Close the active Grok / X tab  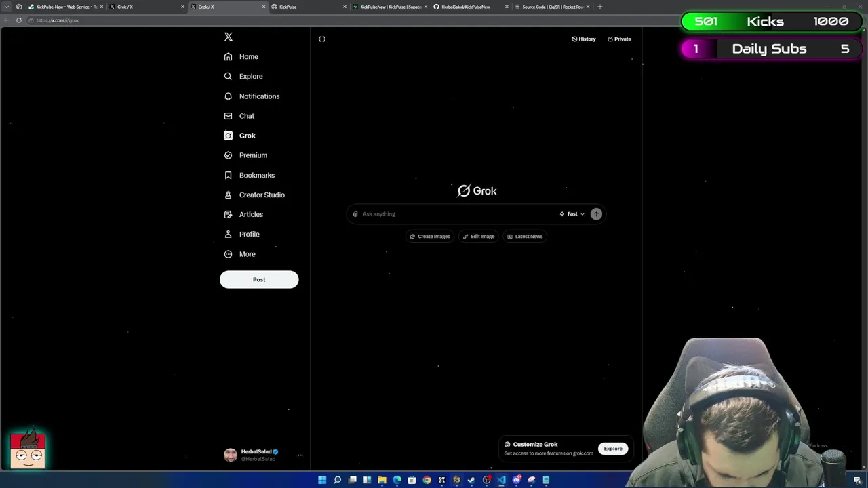(264, 7)
